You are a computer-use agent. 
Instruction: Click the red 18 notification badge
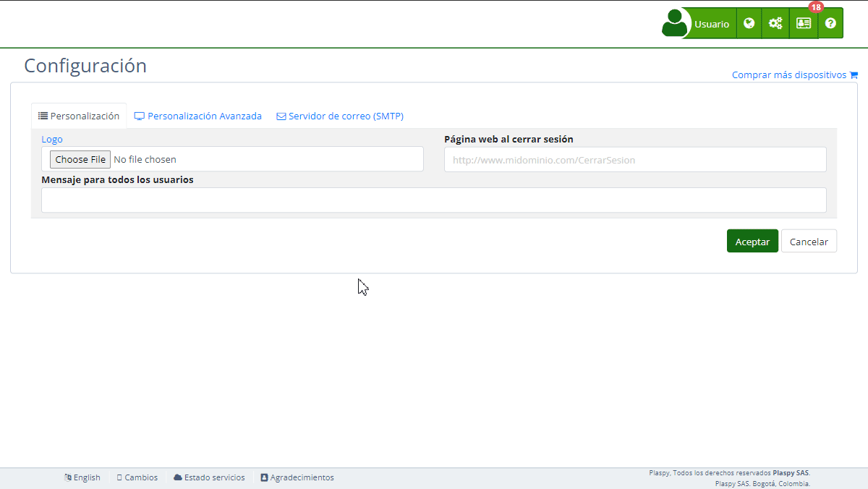(816, 7)
